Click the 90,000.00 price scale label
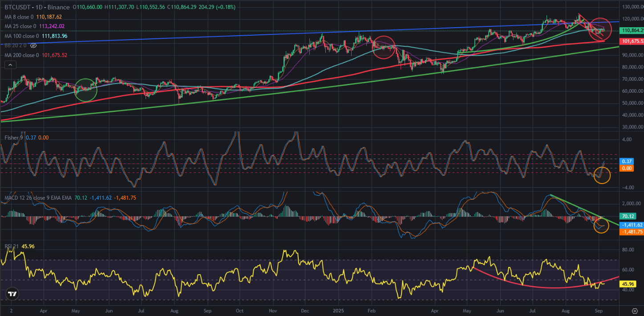Viewport: 644px width, 316px height. point(632,55)
